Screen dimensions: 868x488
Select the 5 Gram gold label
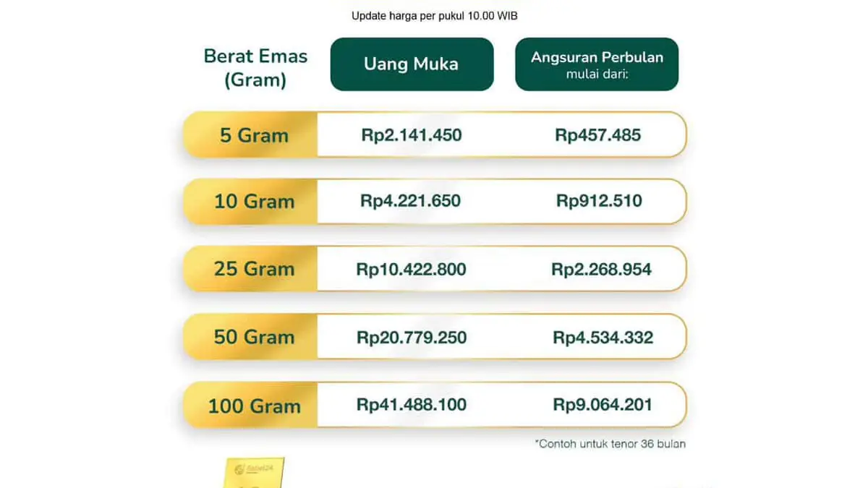click(254, 135)
